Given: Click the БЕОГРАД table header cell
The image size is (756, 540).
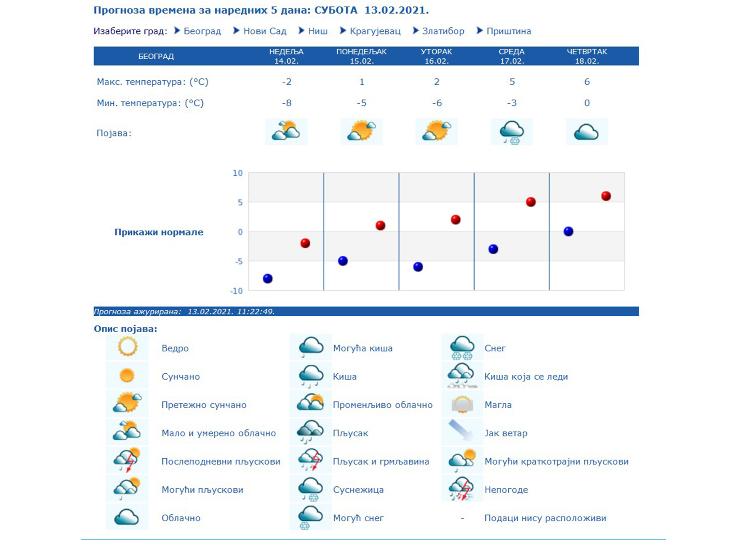Looking at the screenshot, I should pyautogui.click(x=156, y=57).
